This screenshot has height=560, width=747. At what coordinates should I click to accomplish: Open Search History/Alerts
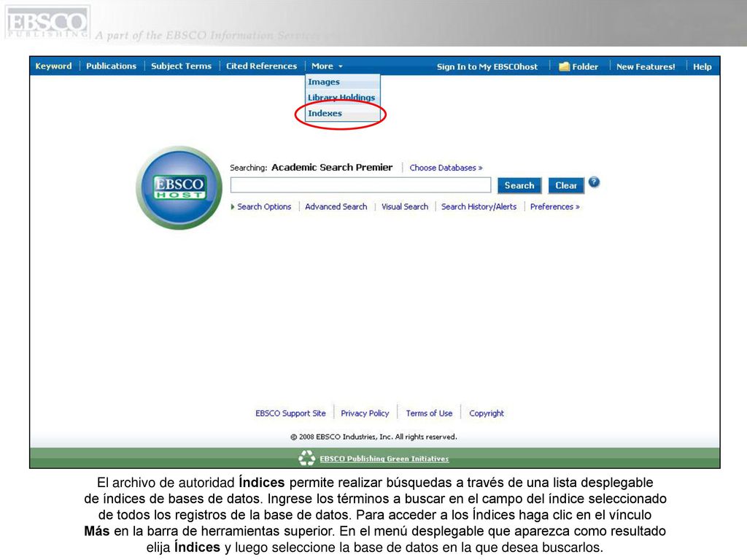(x=479, y=206)
